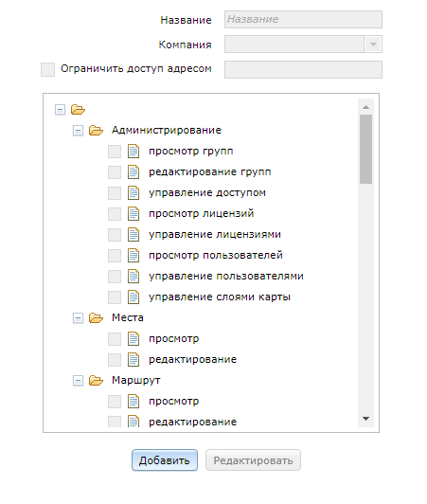The width and height of the screenshot is (427, 504).
Task: Click the Редактировать button
Action: coord(253,460)
